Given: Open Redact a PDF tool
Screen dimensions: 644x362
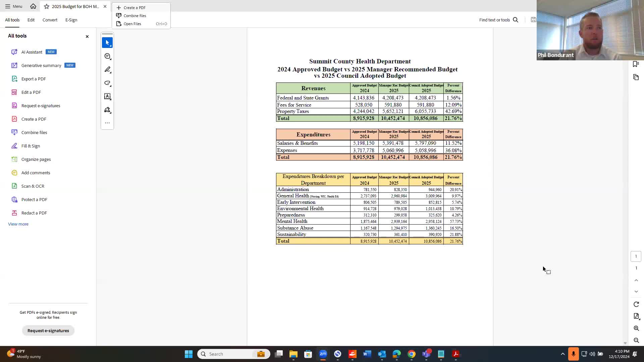Looking at the screenshot, I should [34, 213].
